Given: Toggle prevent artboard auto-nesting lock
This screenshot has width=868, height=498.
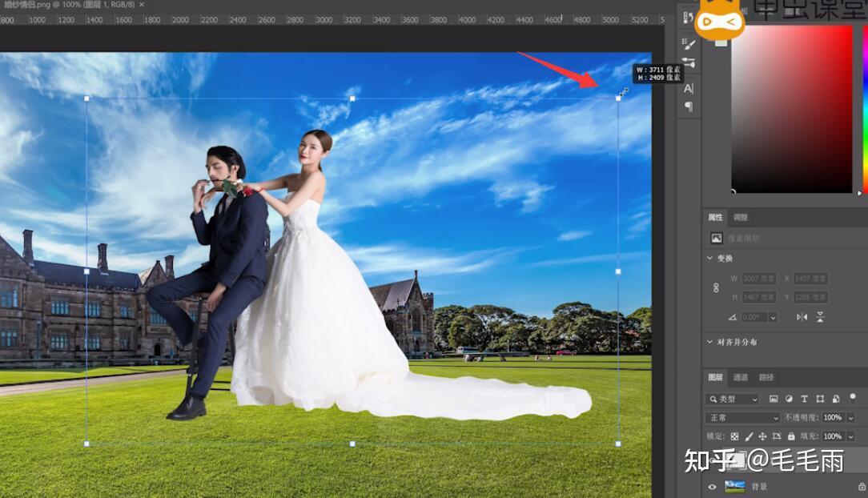Looking at the screenshot, I should (x=777, y=436).
